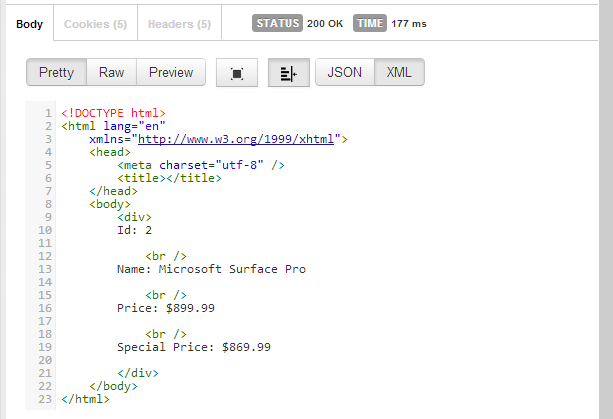Select the Pretty view mode
The image size is (613, 419).
tap(56, 72)
